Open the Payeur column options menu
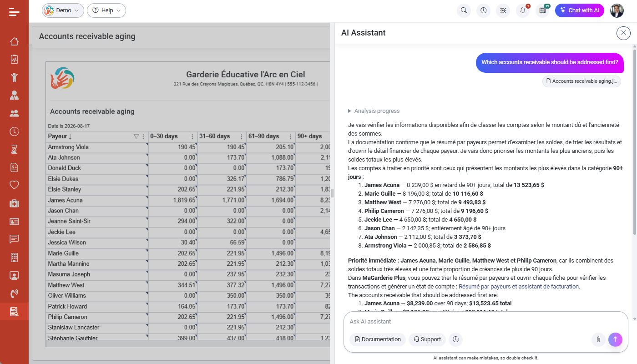Viewport: 637px width, 364px height. 143,136
